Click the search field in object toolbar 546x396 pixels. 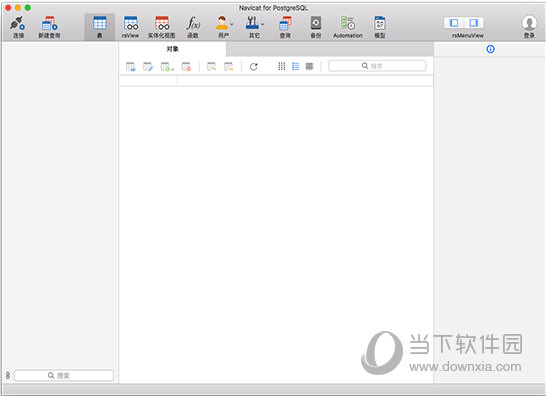pos(377,66)
